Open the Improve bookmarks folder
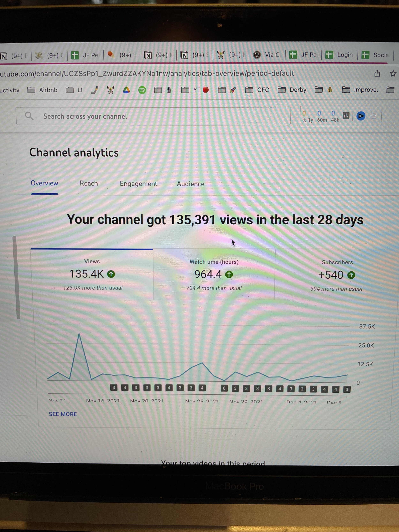This screenshot has height=532, width=399. (x=360, y=90)
